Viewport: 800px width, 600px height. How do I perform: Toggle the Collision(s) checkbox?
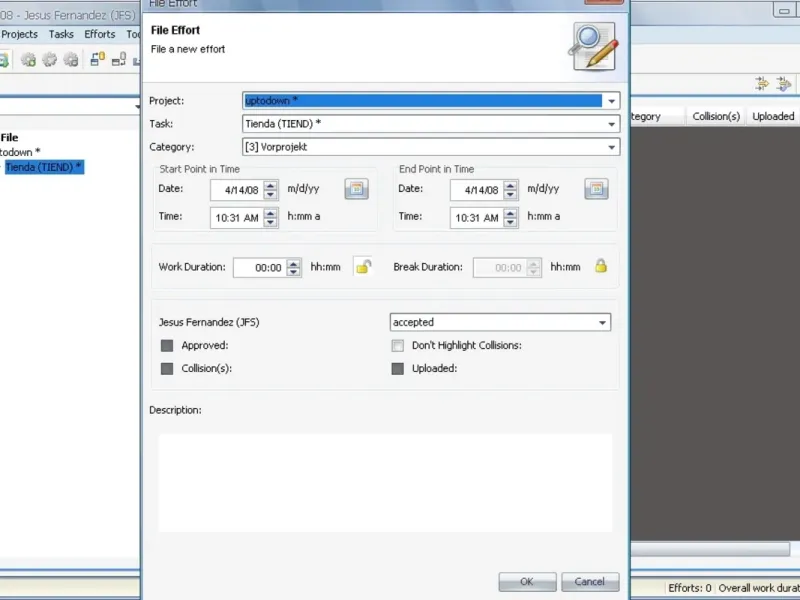click(167, 368)
